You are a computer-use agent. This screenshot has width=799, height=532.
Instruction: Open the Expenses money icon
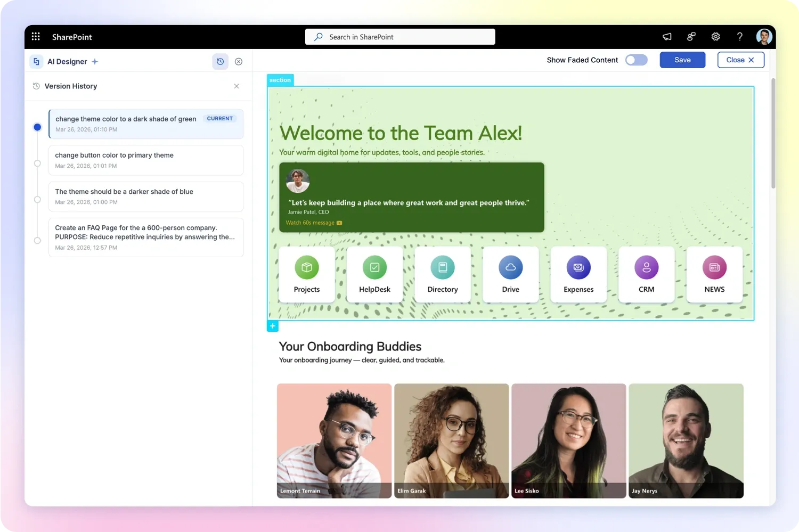(578, 267)
